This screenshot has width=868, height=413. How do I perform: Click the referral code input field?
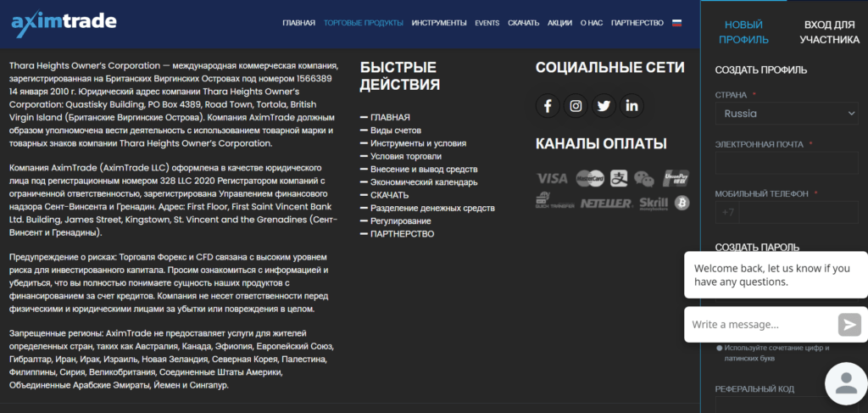click(x=787, y=405)
